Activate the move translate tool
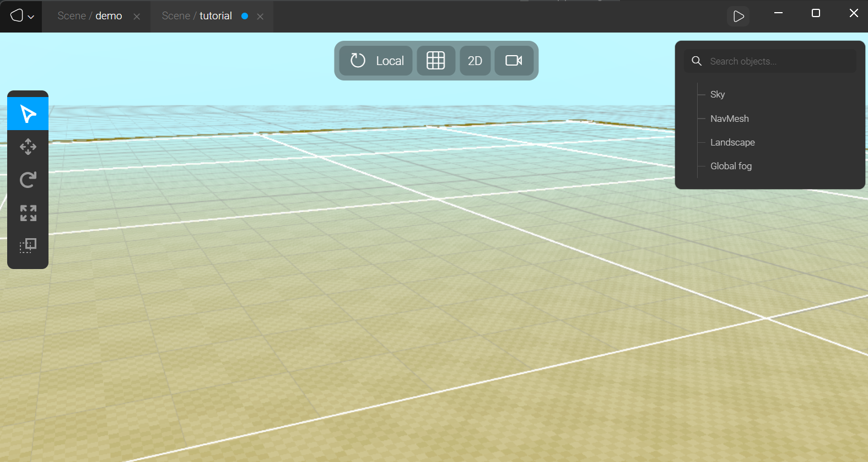The height and width of the screenshot is (462, 868). click(x=28, y=147)
